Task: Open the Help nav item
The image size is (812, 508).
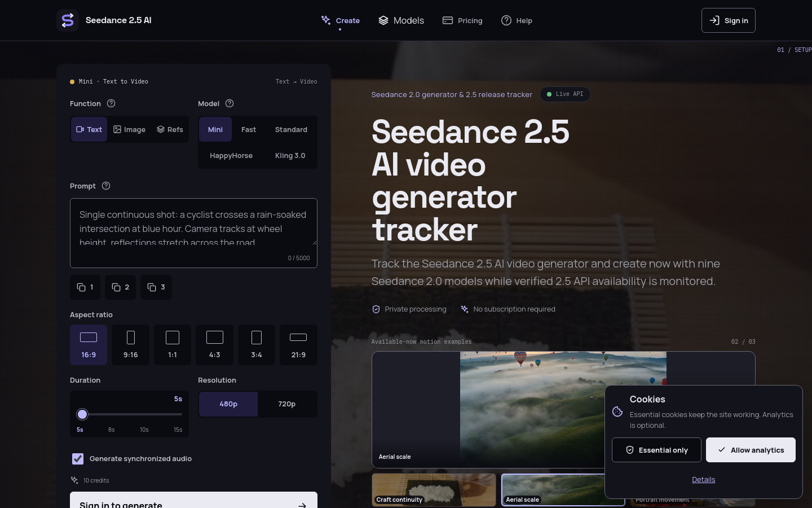Action: point(517,20)
